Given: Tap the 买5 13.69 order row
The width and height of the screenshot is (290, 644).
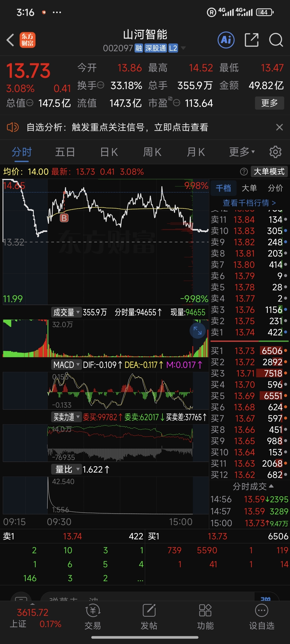Looking at the screenshot, I should pos(249,396).
